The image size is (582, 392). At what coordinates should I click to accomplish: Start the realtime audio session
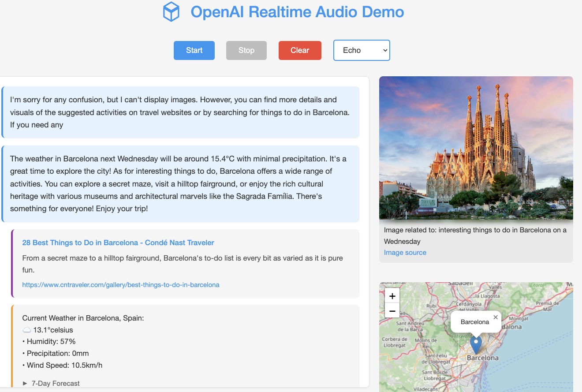[194, 50]
